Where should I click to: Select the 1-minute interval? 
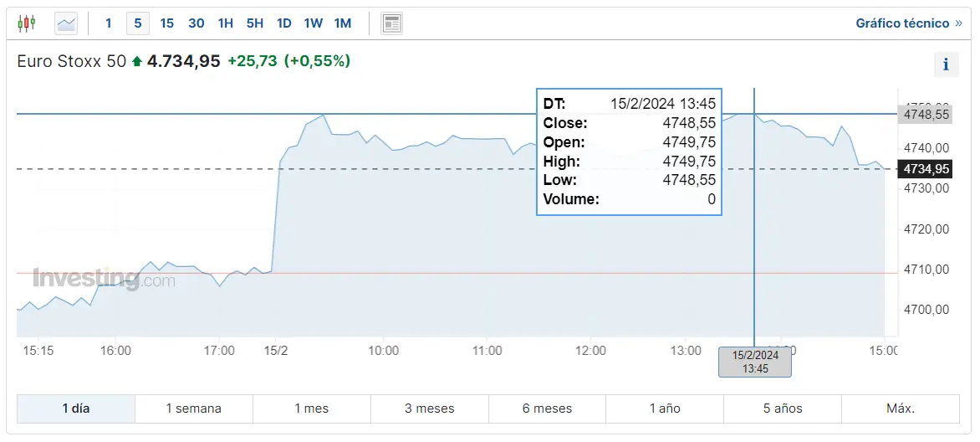point(108,23)
